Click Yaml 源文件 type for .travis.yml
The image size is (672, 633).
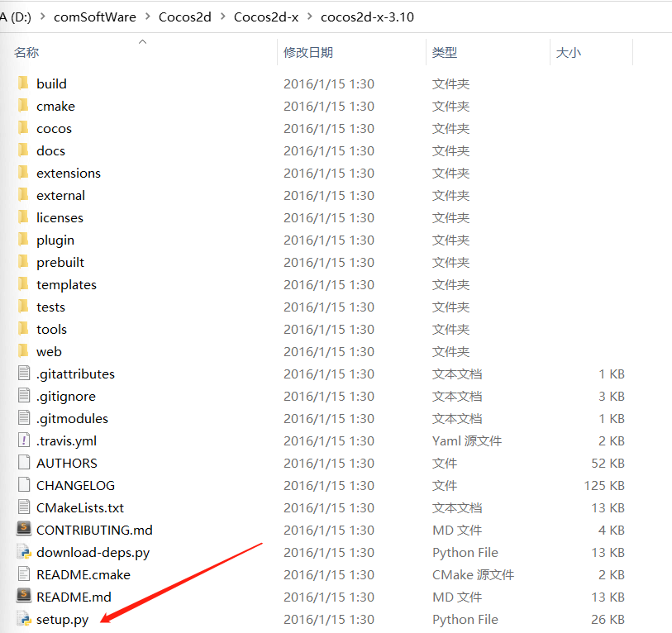[x=467, y=441]
